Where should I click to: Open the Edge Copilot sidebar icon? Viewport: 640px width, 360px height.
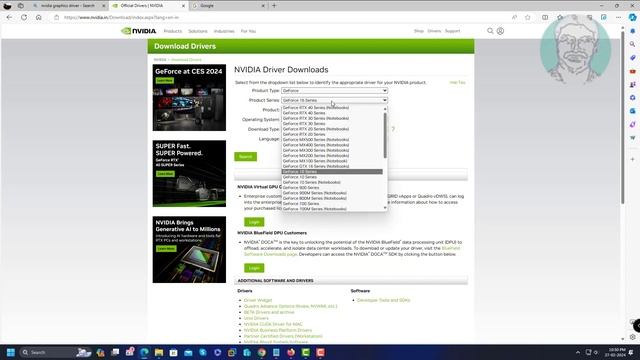point(633,18)
